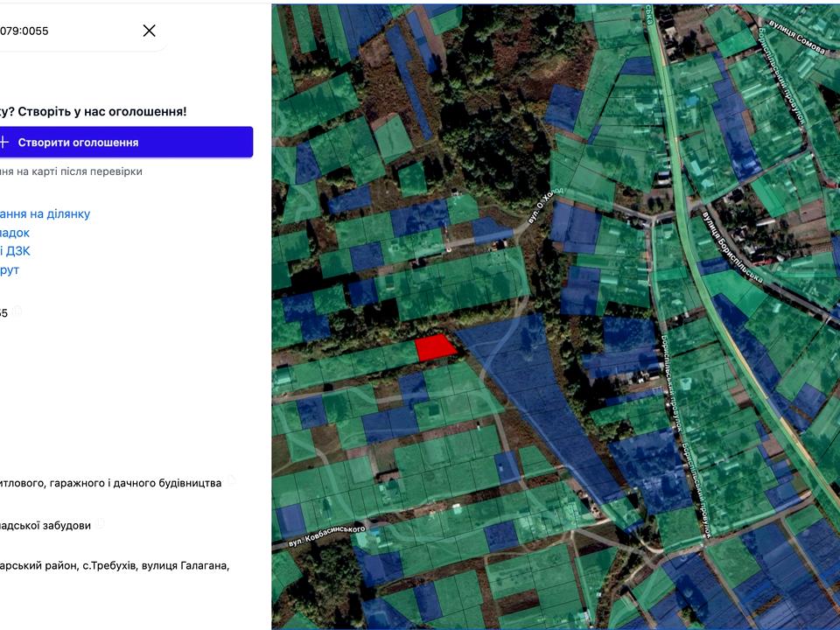Select the red highlighted parcel on the map
The image size is (840, 630).
click(435, 347)
